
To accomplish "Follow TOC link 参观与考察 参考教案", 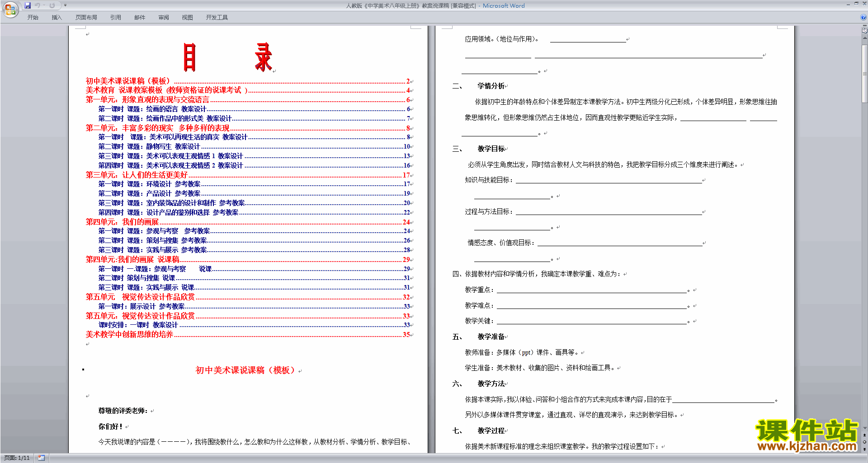I will [x=254, y=231].
